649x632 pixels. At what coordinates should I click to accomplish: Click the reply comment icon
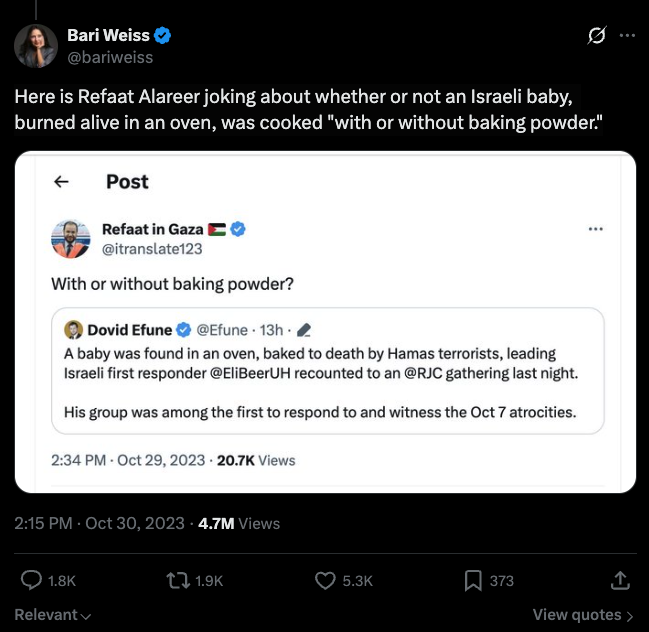tap(31, 580)
